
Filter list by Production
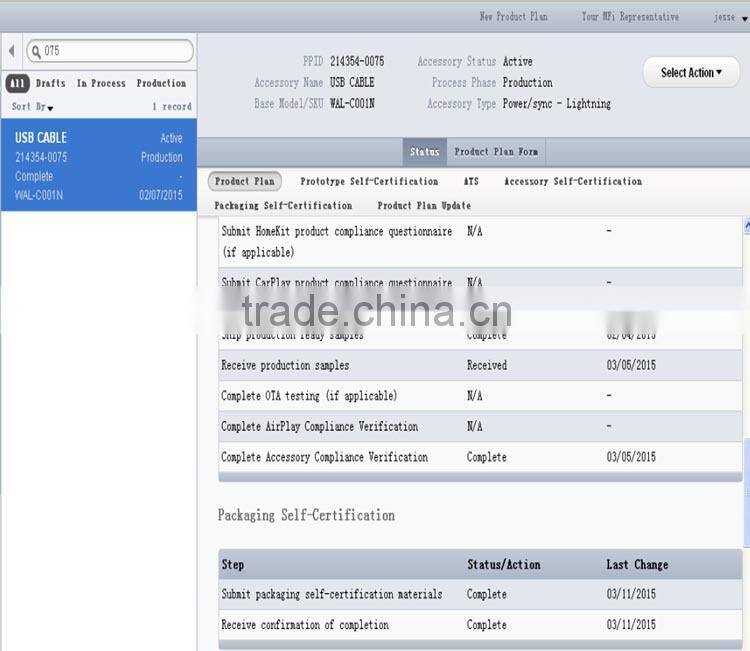coord(161,84)
